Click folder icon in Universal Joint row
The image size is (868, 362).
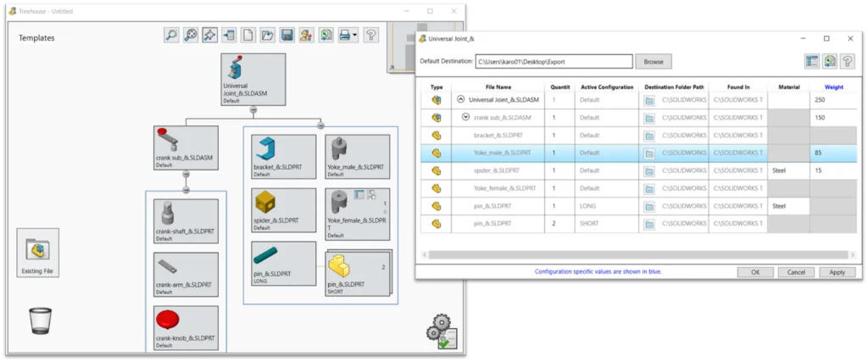click(649, 100)
